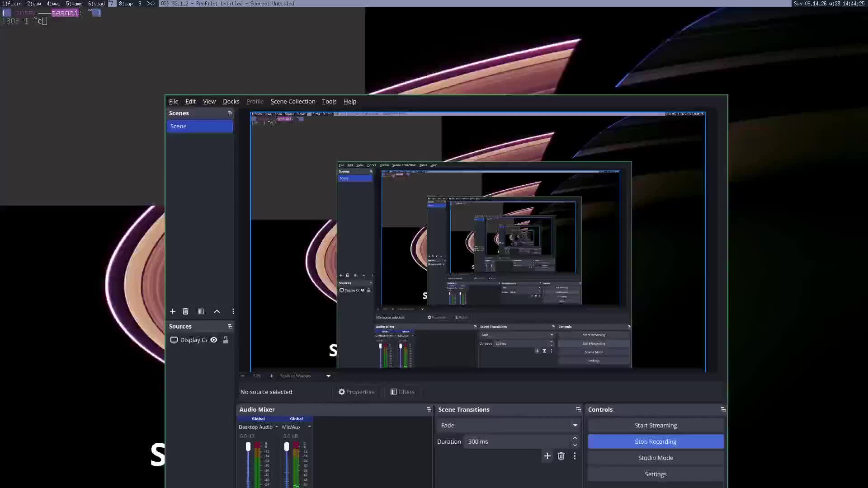
Task: Open the preview scaling dropdown
Action: click(x=305, y=376)
